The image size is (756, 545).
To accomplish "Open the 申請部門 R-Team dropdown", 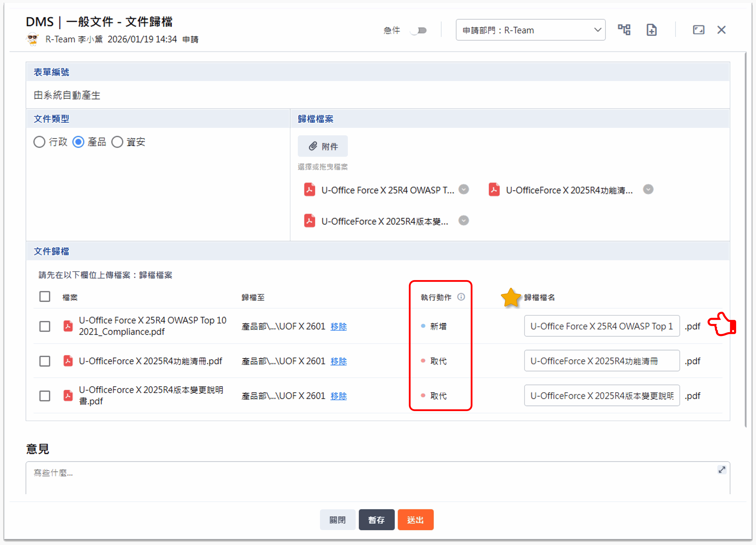I will coord(530,30).
